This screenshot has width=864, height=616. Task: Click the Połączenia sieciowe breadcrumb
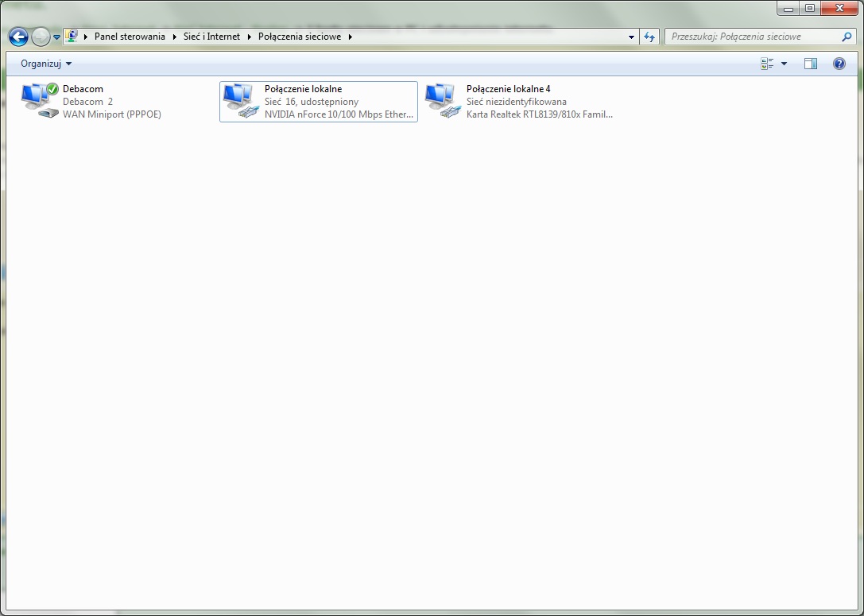(299, 37)
